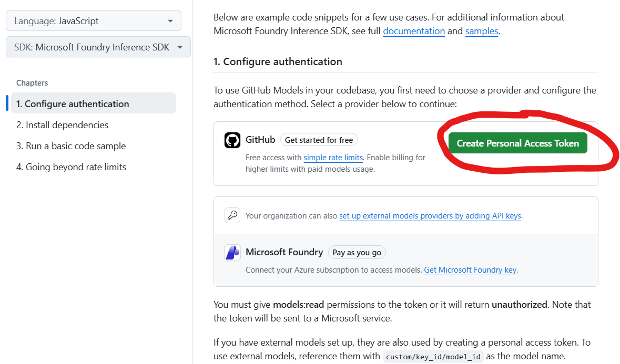
Task: Jump to chapter 4. Going beyond rate limits
Action: pos(71,167)
